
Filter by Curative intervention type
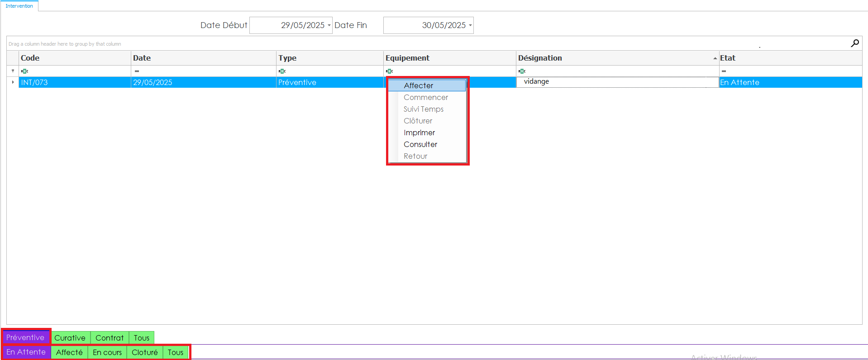[70, 338]
